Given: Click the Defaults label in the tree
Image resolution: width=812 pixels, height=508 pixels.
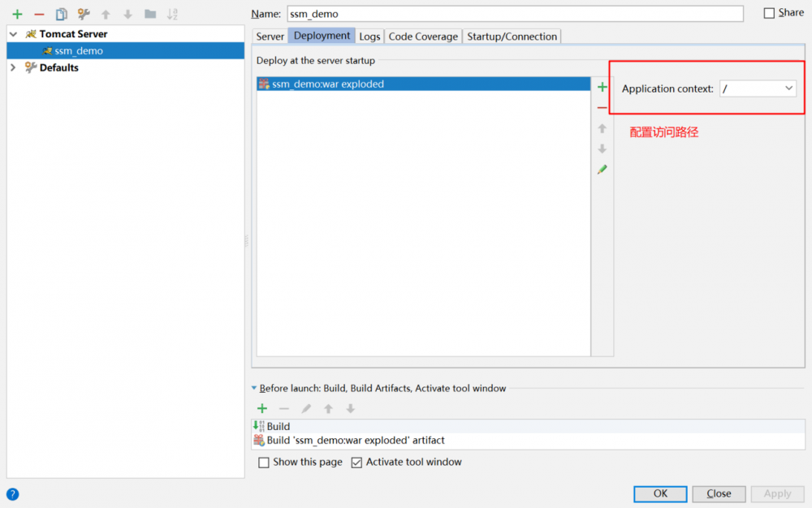Looking at the screenshot, I should [x=59, y=68].
